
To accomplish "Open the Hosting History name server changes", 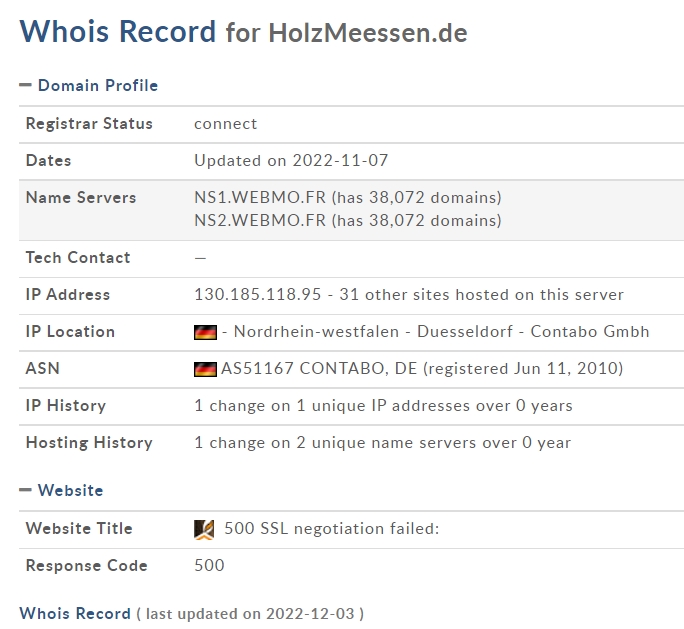I will click(x=383, y=443).
